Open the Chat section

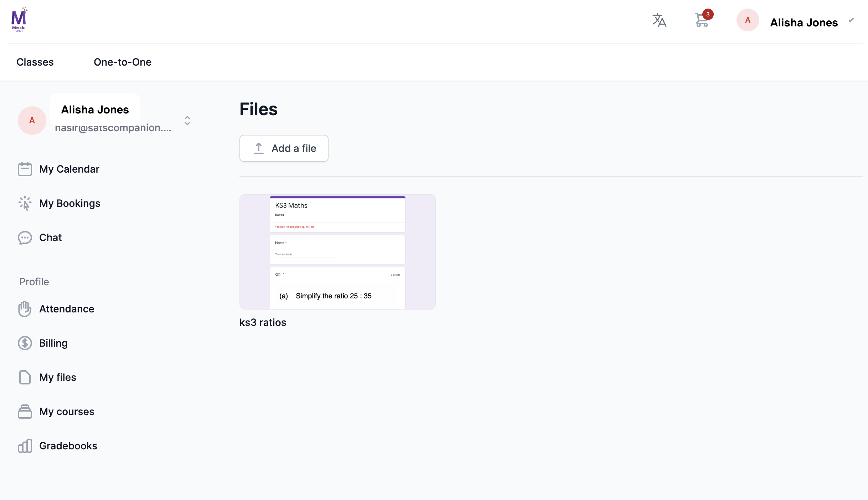click(x=50, y=238)
